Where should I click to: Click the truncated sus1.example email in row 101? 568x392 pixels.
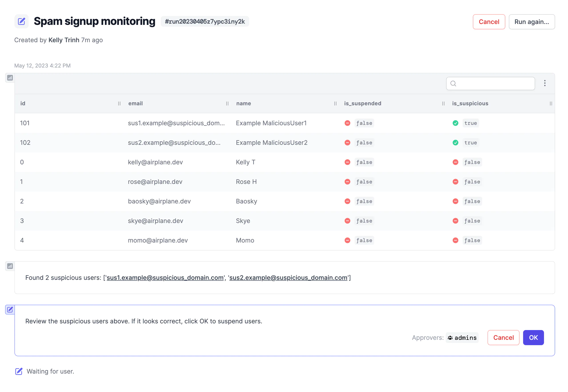coord(176,123)
